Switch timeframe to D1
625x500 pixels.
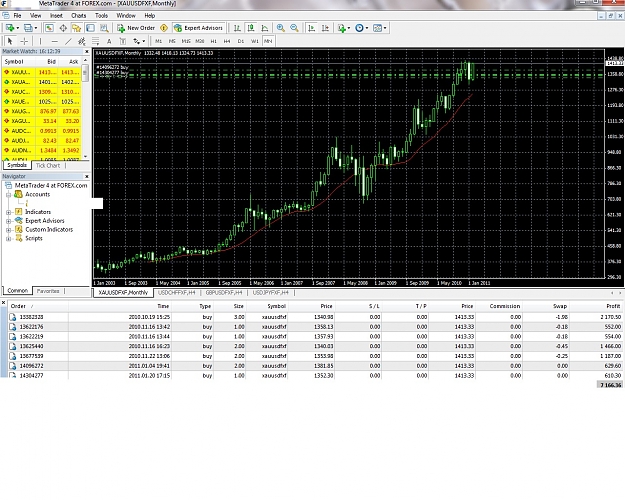click(241, 41)
